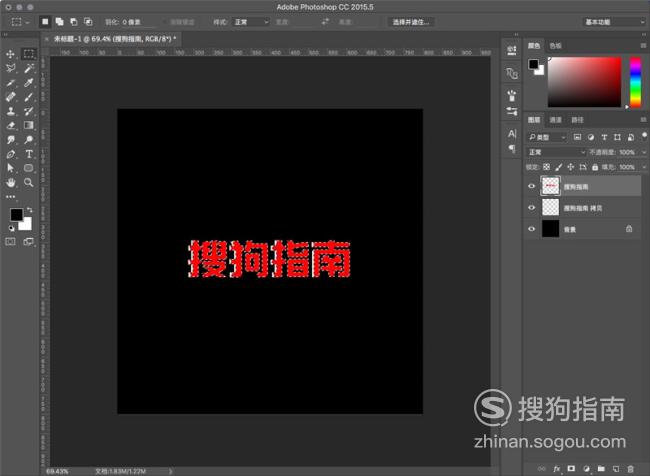
Task: Toggle Quick Mask mode
Action: tap(11, 241)
